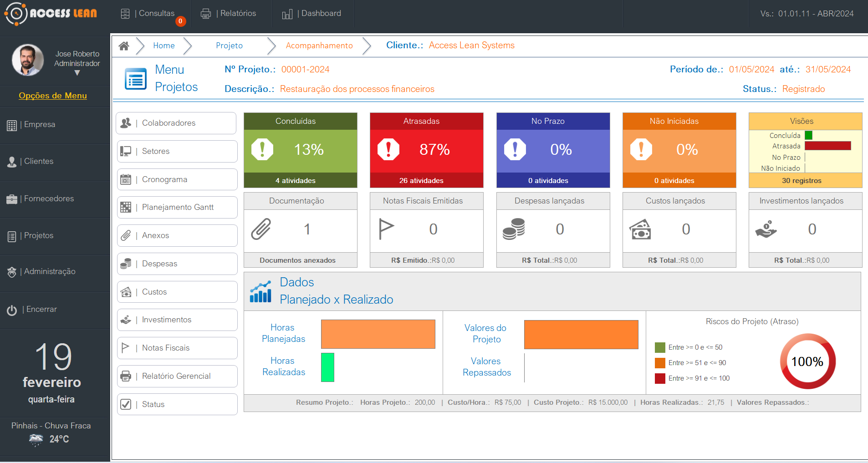Click the 100% risk donut gauge
868x463 pixels.
point(807,361)
